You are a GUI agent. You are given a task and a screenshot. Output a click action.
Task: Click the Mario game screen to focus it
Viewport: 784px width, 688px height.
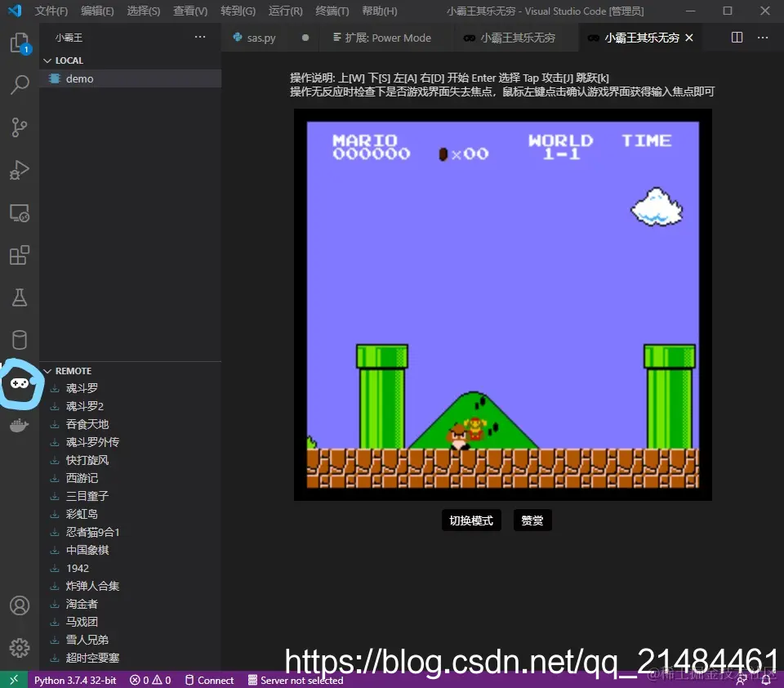502,305
